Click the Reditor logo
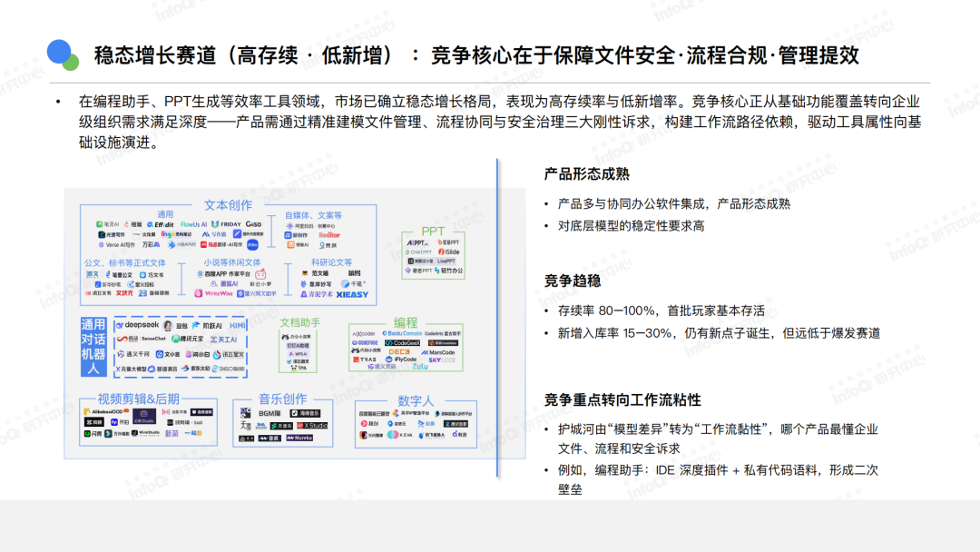Image resolution: width=980 pixels, height=552 pixels. coord(329,235)
